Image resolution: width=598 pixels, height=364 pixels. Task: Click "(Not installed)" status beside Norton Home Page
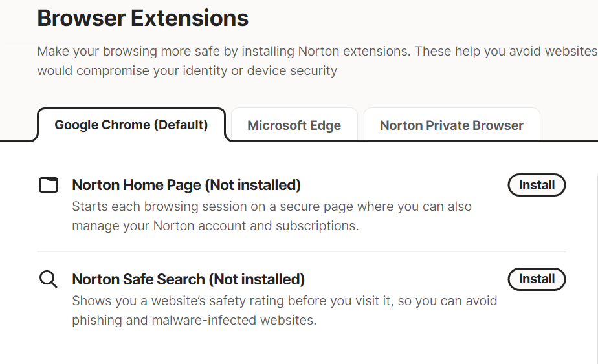click(253, 186)
